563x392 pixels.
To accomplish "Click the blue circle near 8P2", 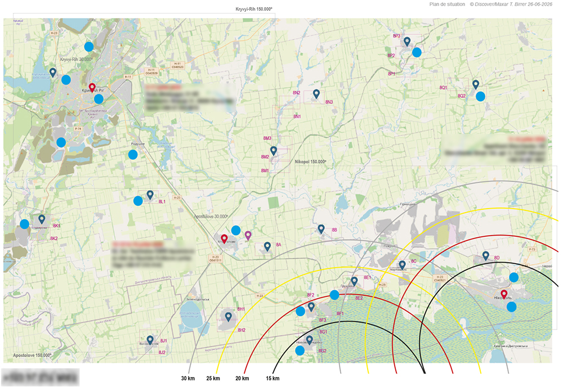I will pos(417,53).
